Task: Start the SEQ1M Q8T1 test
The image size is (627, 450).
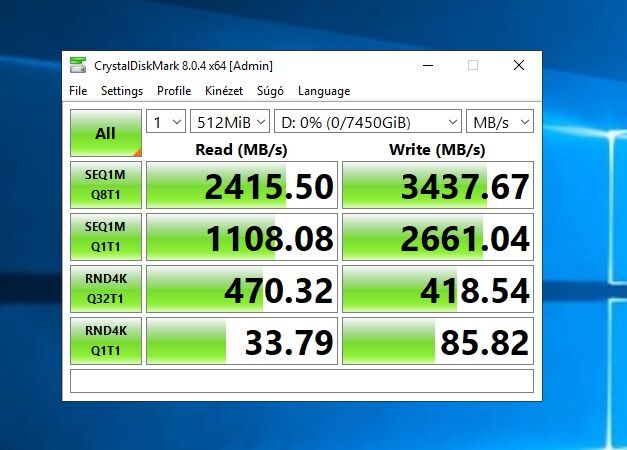Action: tap(106, 185)
